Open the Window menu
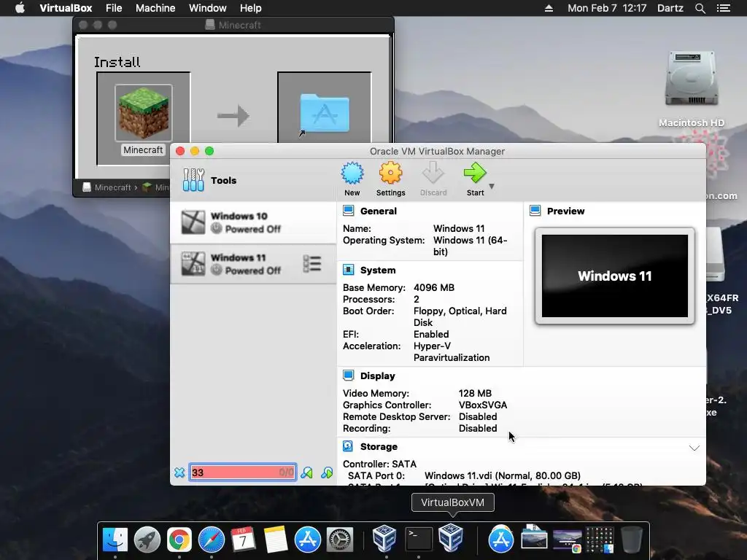Screen dimensions: 747x560 tap(208, 8)
